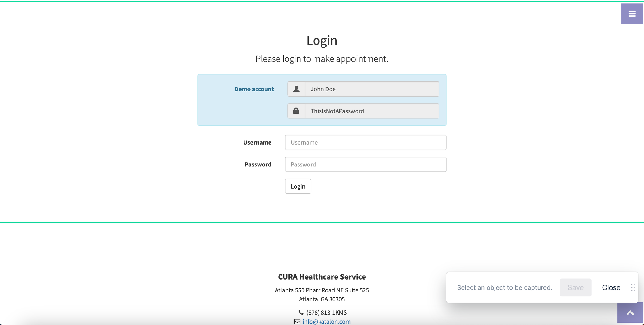
Task: Click the Username label
Action: coord(257,142)
